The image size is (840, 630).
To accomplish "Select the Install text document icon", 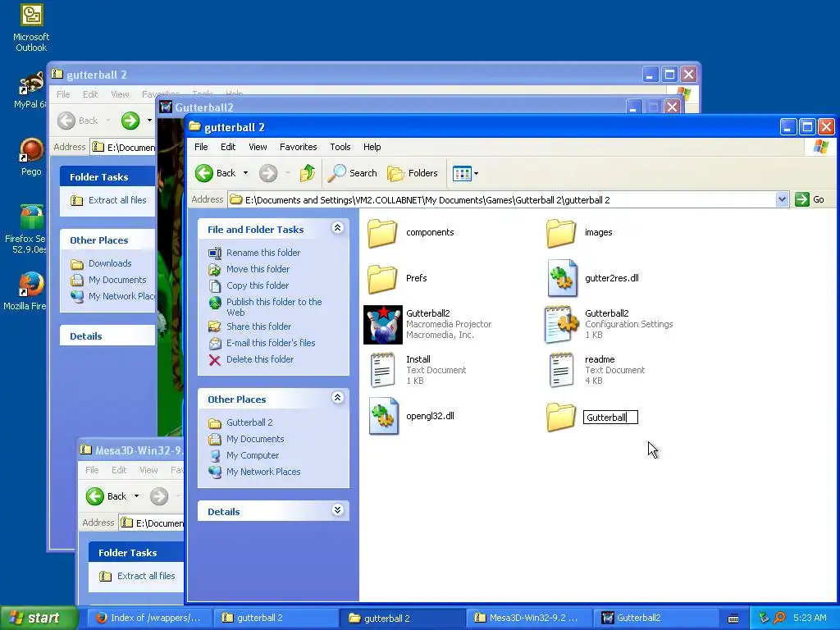I will pyautogui.click(x=382, y=370).
